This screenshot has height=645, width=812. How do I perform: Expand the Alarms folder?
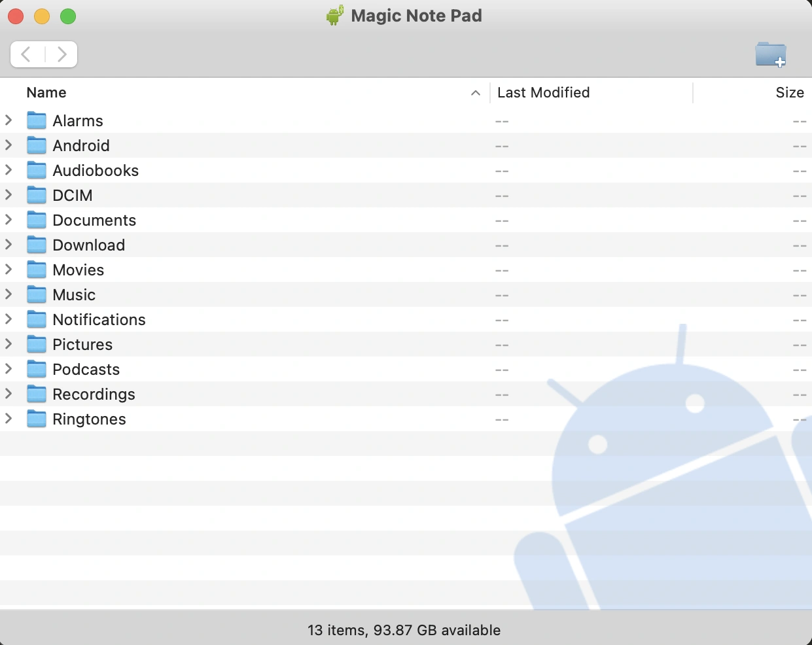tap(9, 120)
